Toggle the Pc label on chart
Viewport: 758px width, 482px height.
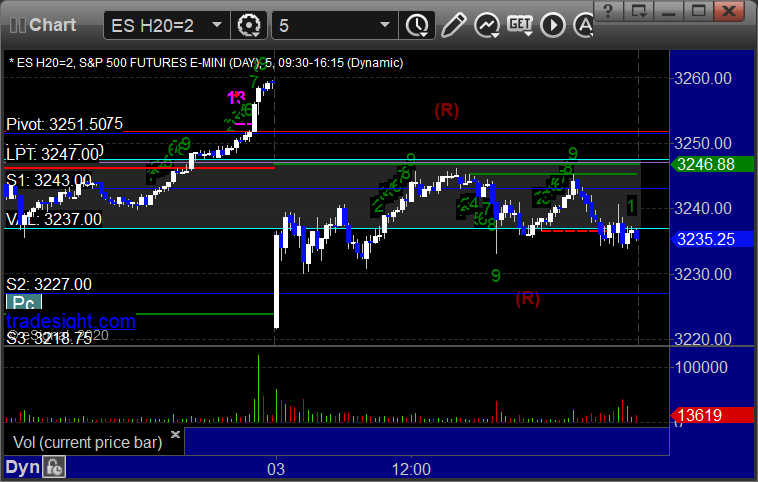24,303
